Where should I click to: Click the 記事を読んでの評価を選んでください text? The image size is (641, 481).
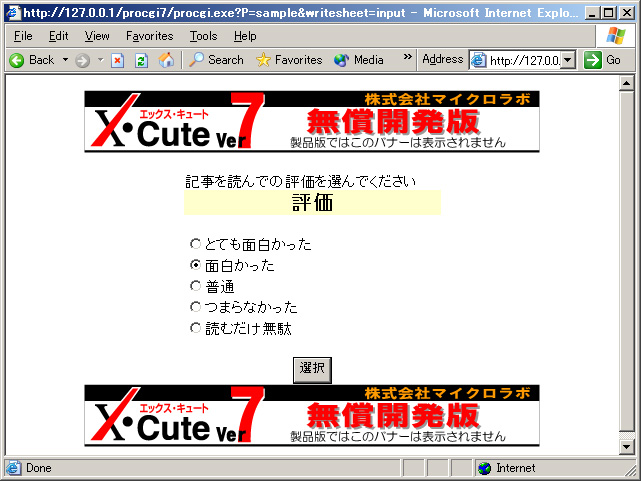click(x=300, y=181)
